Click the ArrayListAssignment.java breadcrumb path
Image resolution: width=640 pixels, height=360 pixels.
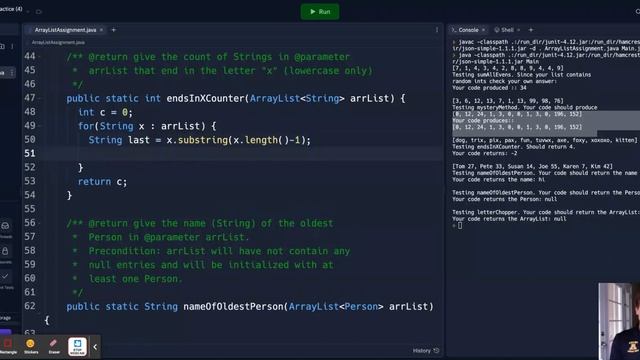point(58,42)
